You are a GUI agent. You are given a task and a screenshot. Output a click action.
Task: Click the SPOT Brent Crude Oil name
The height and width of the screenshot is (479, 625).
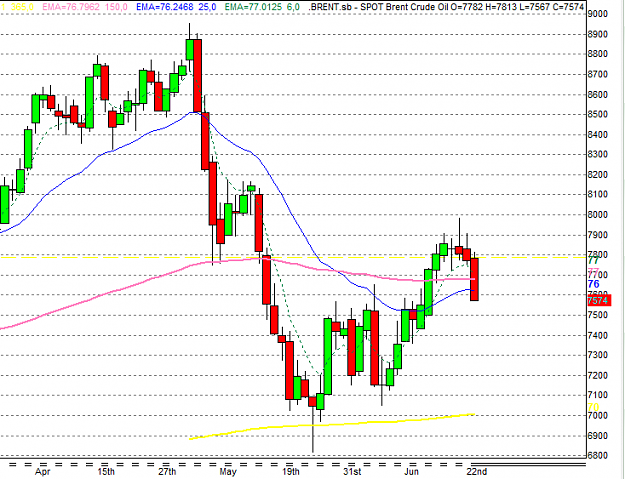404,7
